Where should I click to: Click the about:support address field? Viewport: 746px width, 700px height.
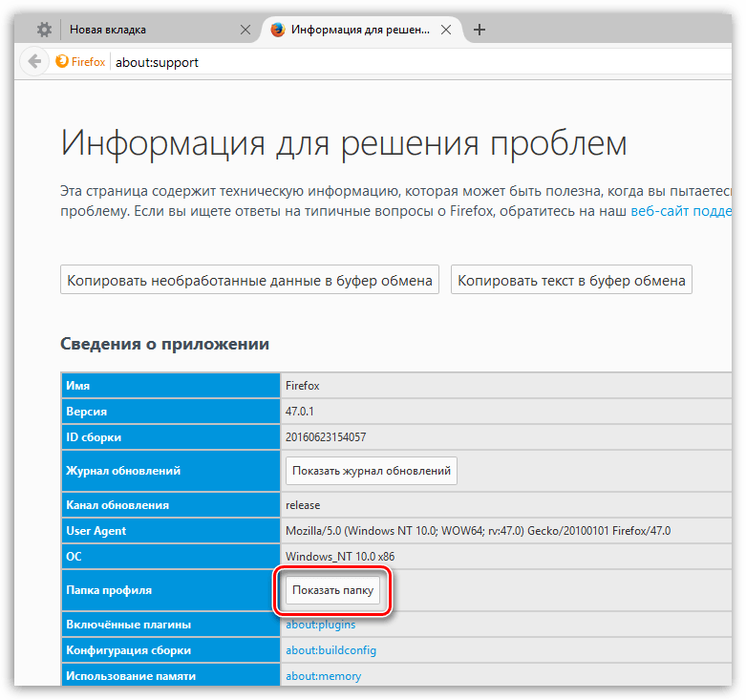(x=382, y=62)
